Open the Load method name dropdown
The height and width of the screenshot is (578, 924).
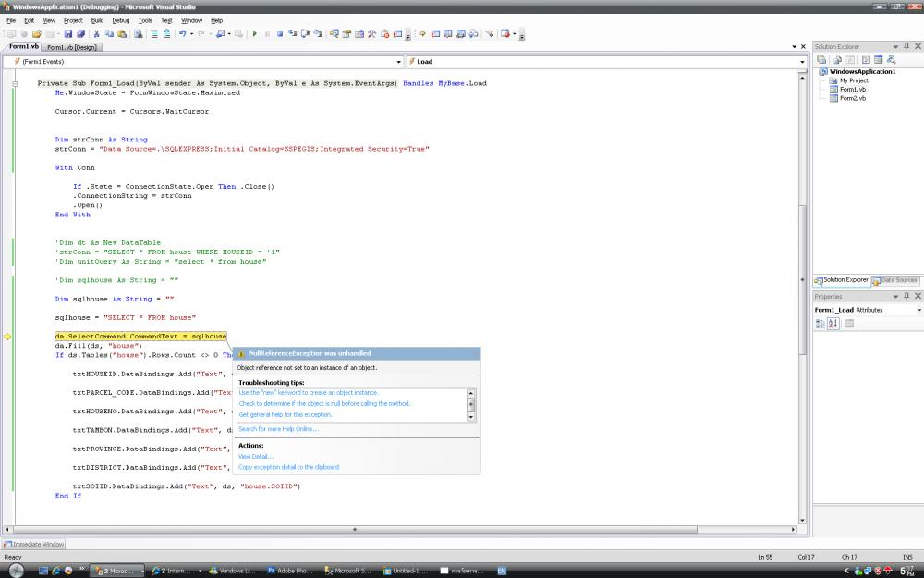coord(802,62)
